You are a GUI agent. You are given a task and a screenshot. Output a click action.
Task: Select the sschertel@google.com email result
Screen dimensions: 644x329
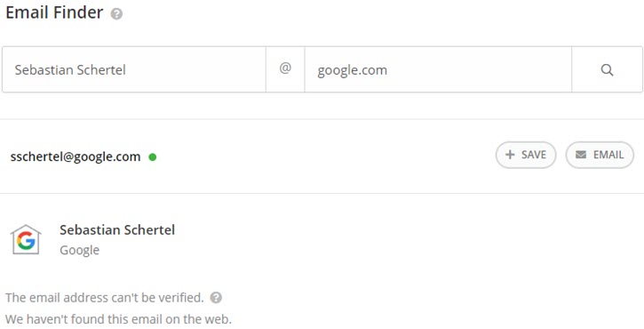tap(76, 156)
